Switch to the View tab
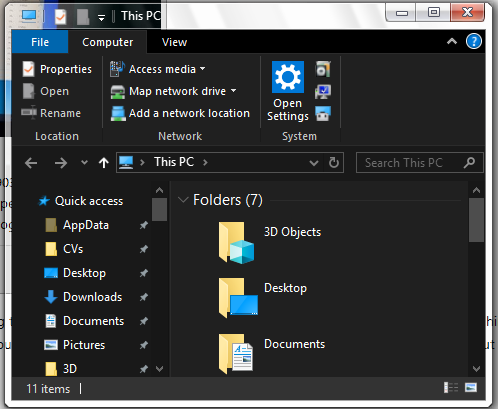This screenshot has height=409, width=498. (x=174, y=42)
